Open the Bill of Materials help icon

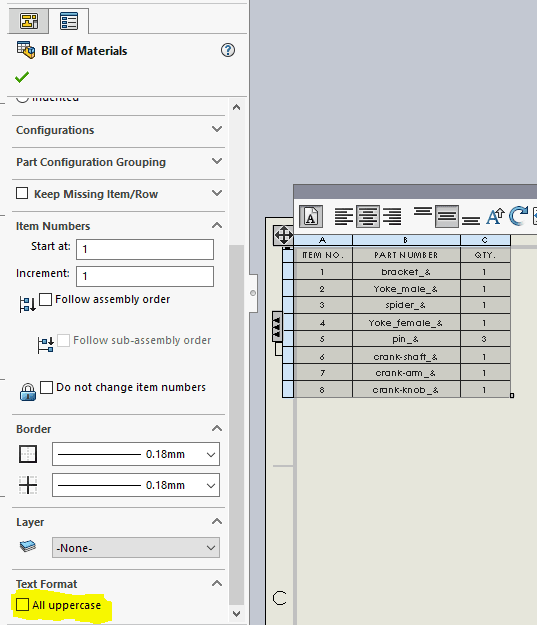tap(228, 50)
